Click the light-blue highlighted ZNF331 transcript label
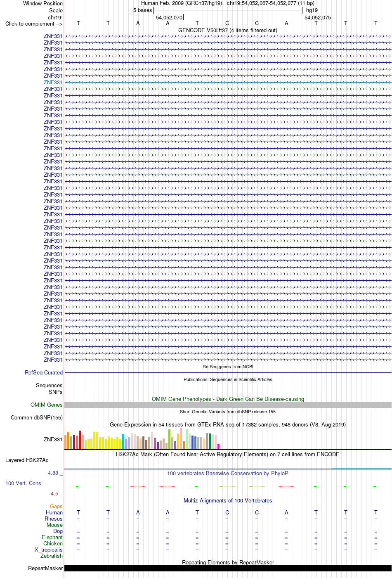Viewport: 392px width, 578px height. click(x=53, y=82)
